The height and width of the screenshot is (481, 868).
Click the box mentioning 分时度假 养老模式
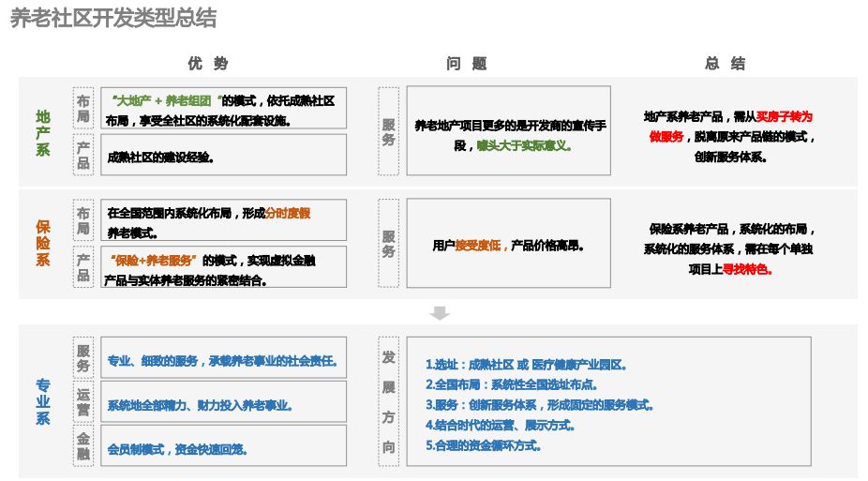click(x=224, y=220)
